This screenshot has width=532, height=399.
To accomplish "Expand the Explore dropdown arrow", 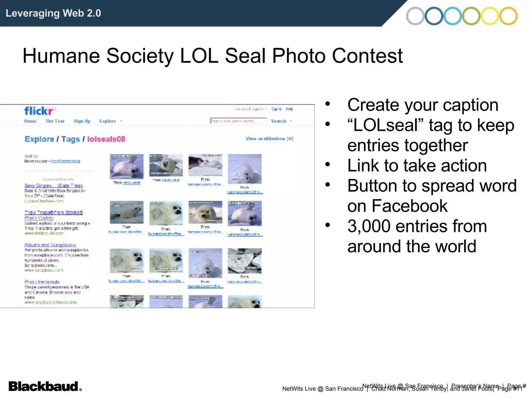I will pos(121,121).
